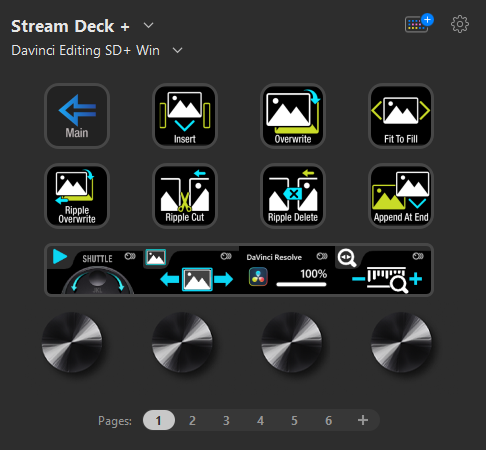Select the SHUTTLE touch strip segment
This screenshot has height=450, width=486.
pos(95,270)
